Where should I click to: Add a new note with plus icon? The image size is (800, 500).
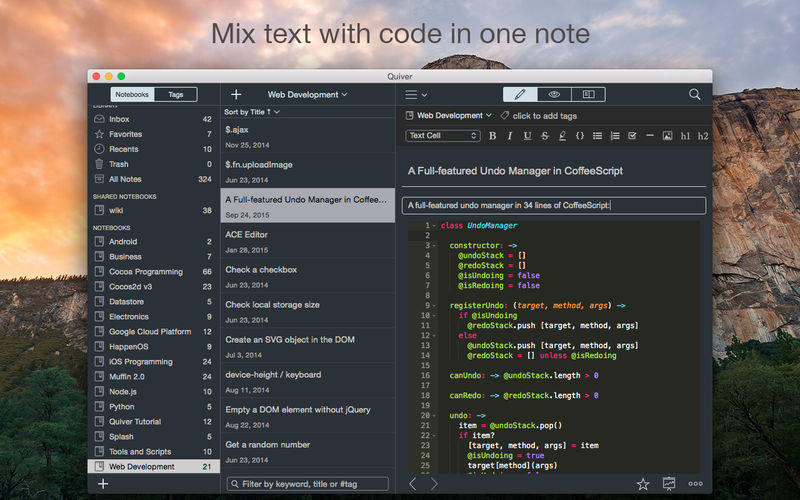pos(236,95)
